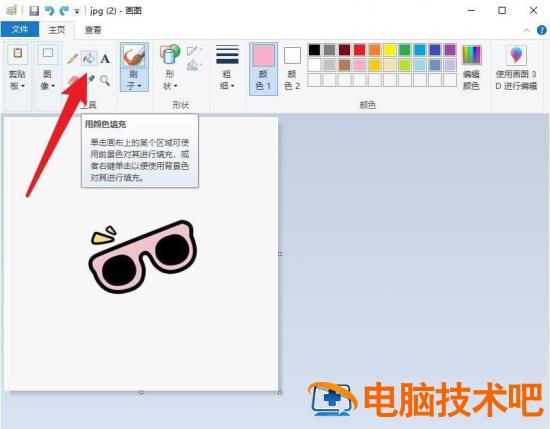The image size is (550, 429).
Task: Pick the gold color swatch
Action: 375,65
